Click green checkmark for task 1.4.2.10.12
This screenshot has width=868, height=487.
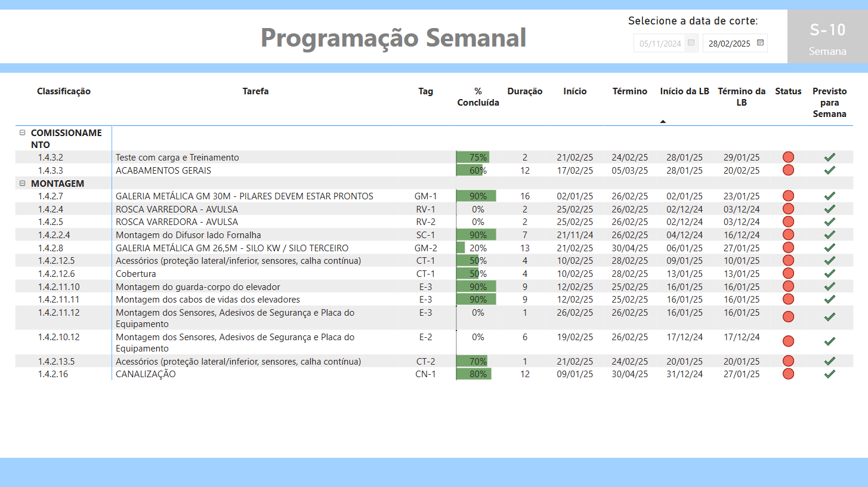[x=829, y=342]
